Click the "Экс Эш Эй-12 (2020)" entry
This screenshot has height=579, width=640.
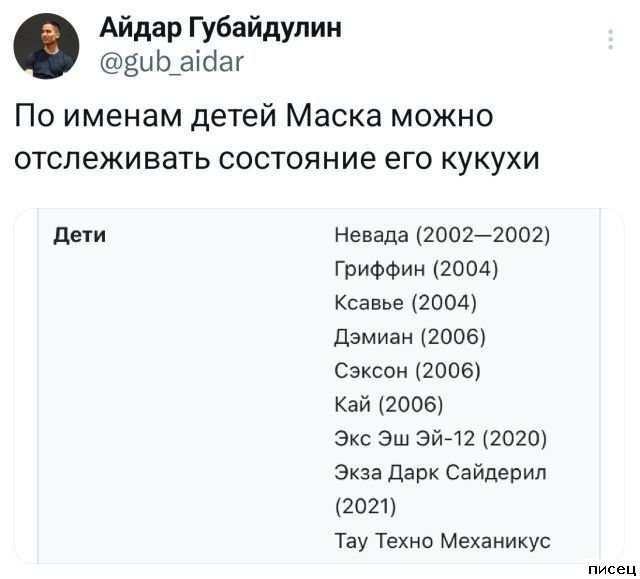tap(440, 439)
